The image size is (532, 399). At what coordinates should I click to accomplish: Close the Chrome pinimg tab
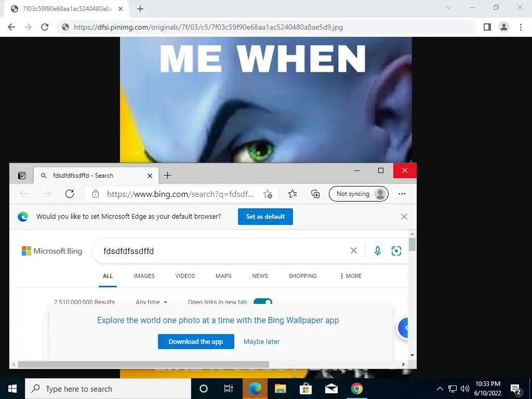coord(121,9)
